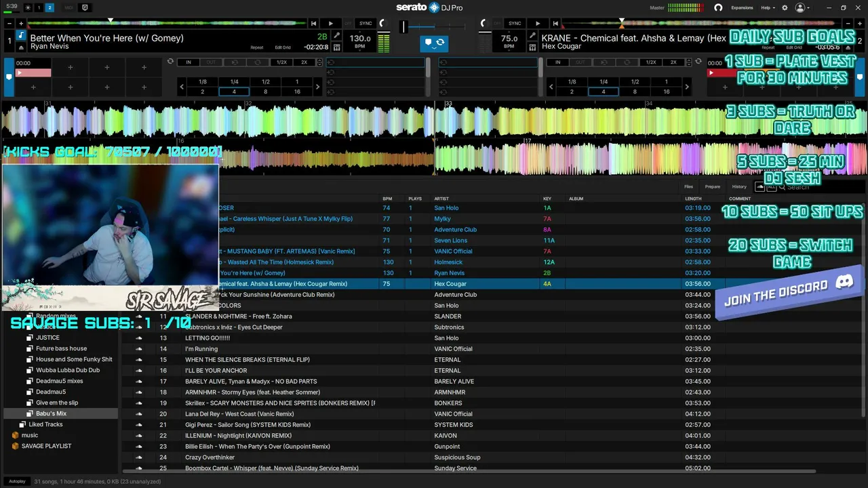Viewport: 868px width, 488px height.
Task: Click Edit Grid on deck 1
Action: tap(283, 47)
